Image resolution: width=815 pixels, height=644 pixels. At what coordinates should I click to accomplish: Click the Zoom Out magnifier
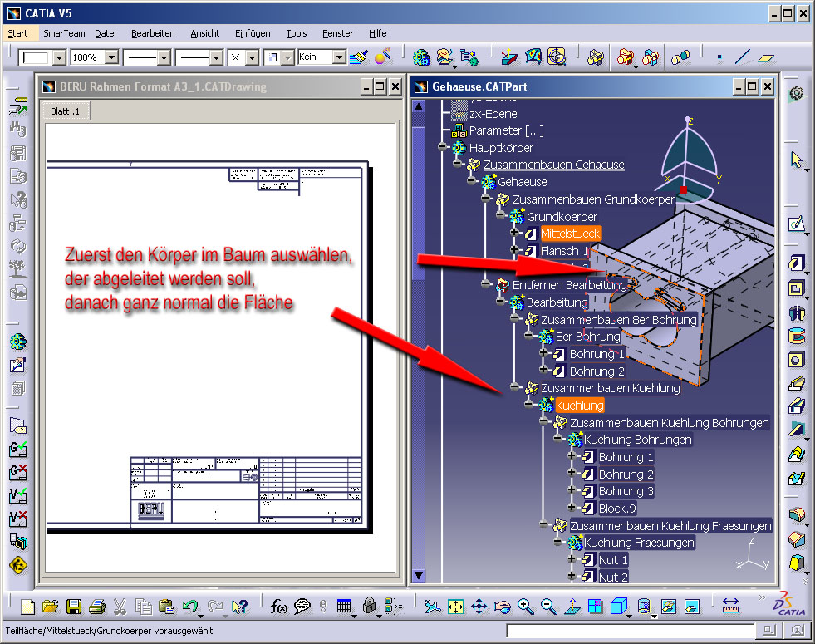tap(549, 607)
